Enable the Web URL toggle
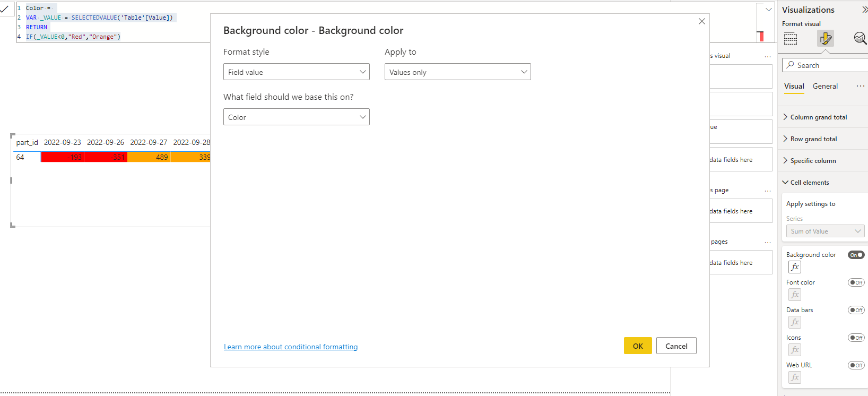Screen dimensions: 868x396 (x=856, y=365)
